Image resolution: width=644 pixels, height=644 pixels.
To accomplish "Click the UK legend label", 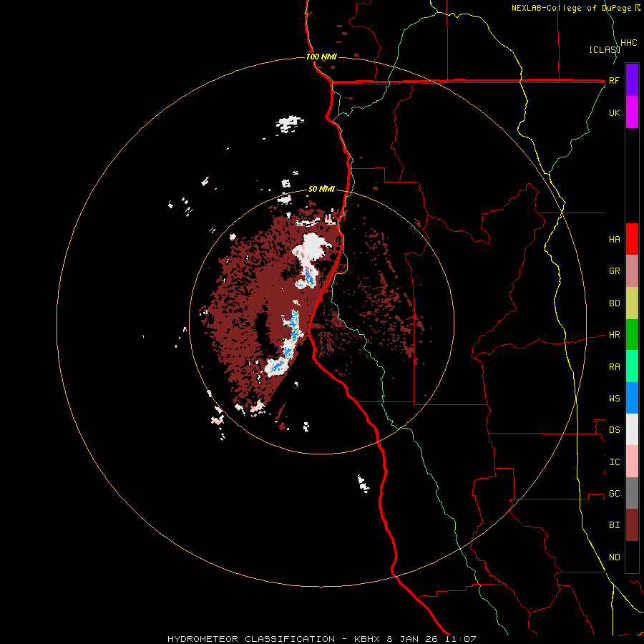I will [614, 113].
